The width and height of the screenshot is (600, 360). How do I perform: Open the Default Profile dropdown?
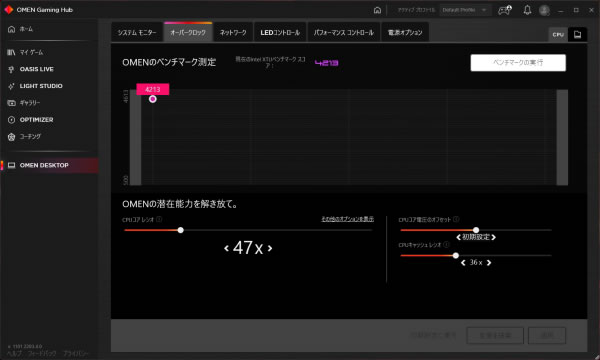(465, 10)
